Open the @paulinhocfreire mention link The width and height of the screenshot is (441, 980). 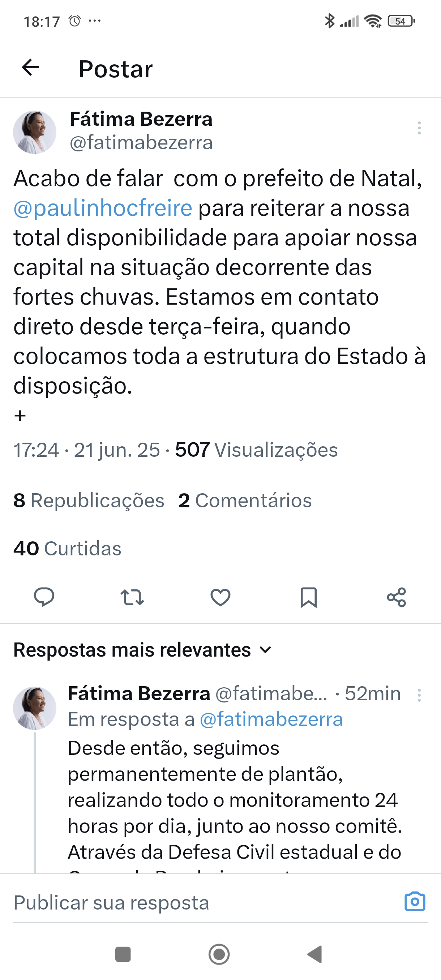pyautogui.click(x=103, y=208)
